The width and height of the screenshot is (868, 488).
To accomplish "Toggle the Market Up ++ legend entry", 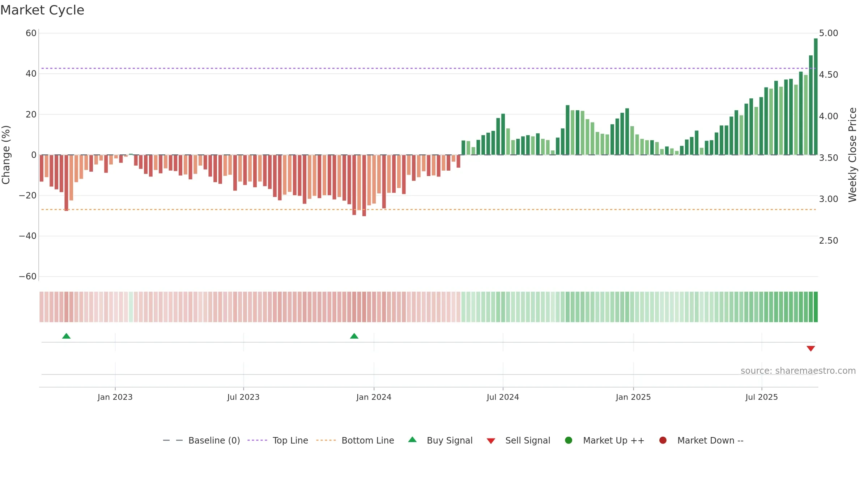I will pyautogui.click(x=604, y=440).
